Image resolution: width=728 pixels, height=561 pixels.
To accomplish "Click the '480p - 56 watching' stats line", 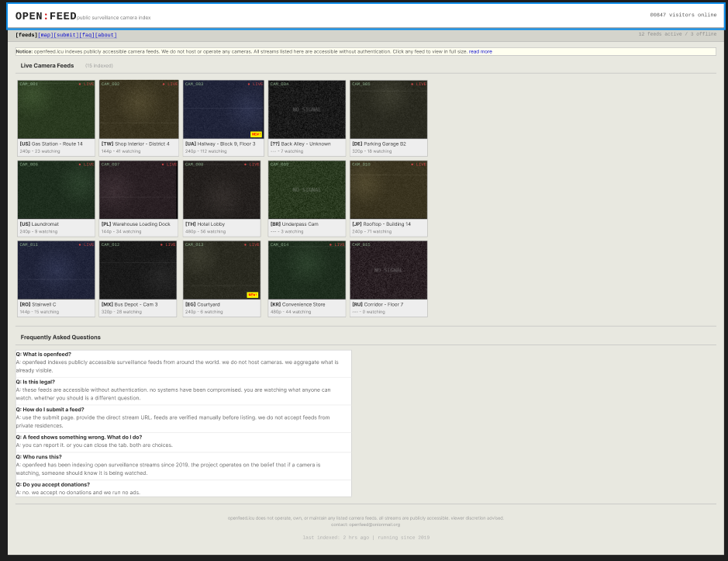I will [x=205, y=231].
